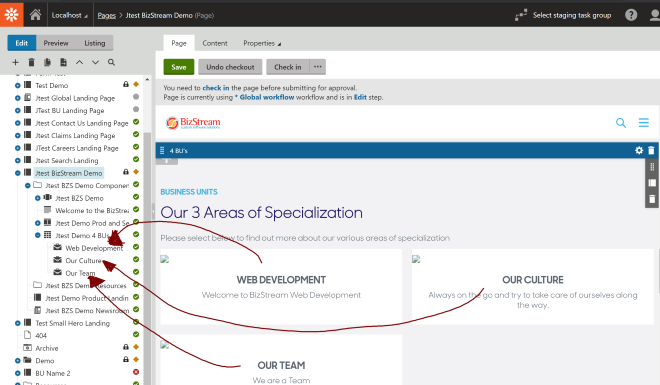This screenshot has width=660, height=385.
Task: Open the Kentico application list logo
Action: point(11,15)
